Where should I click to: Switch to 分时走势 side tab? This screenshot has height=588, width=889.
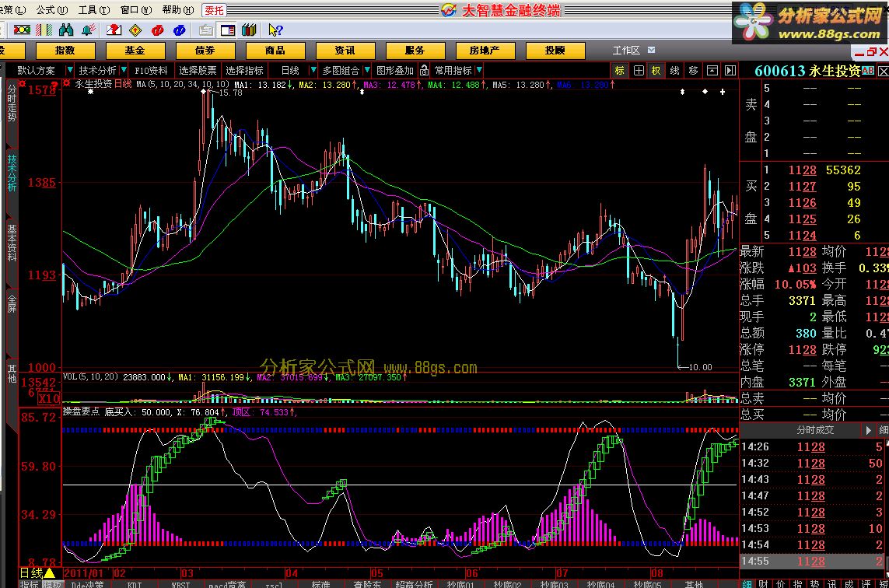point(12,103)
